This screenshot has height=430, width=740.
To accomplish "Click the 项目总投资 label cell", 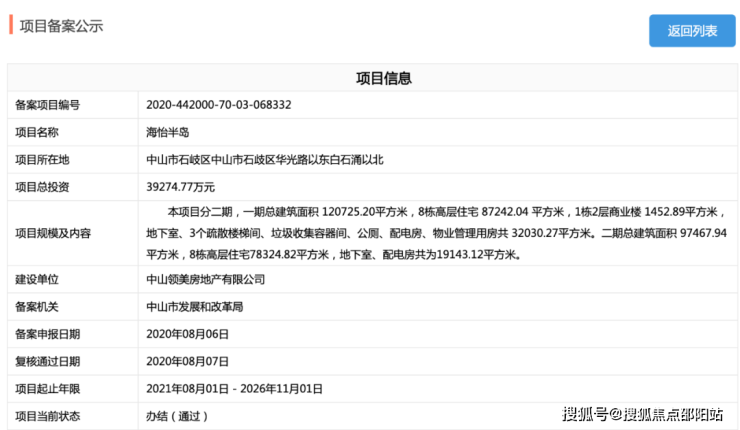I will coord(73,187).
